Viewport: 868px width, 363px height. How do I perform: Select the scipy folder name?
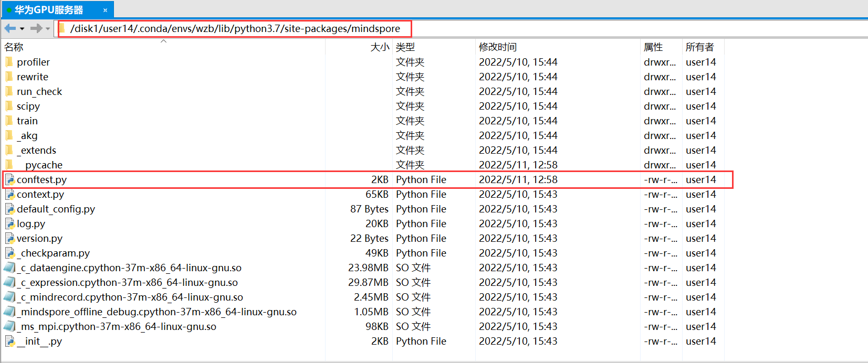[x=28, y=106]
